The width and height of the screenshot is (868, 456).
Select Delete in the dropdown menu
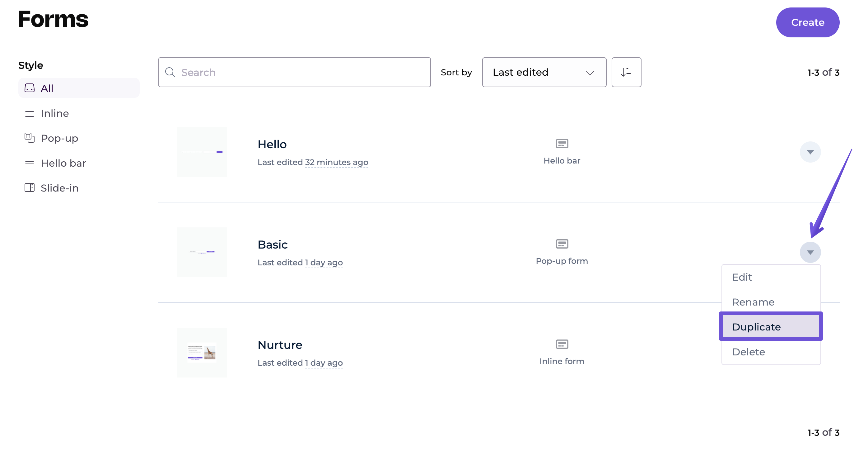pos(748,352)
